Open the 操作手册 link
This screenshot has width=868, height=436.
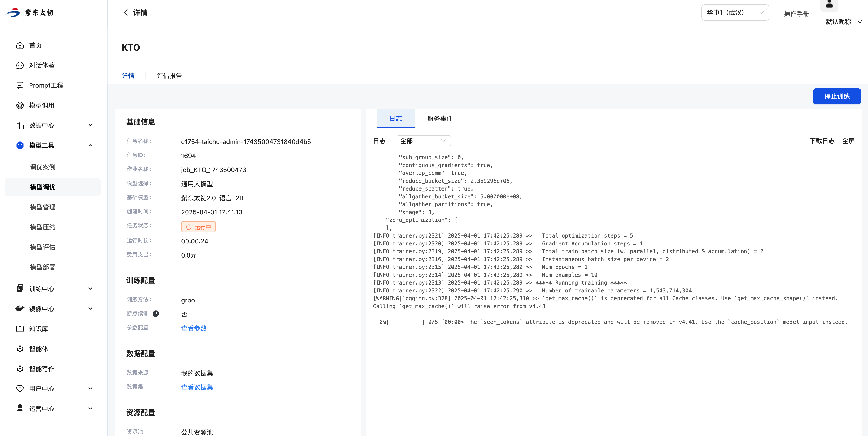796,13
